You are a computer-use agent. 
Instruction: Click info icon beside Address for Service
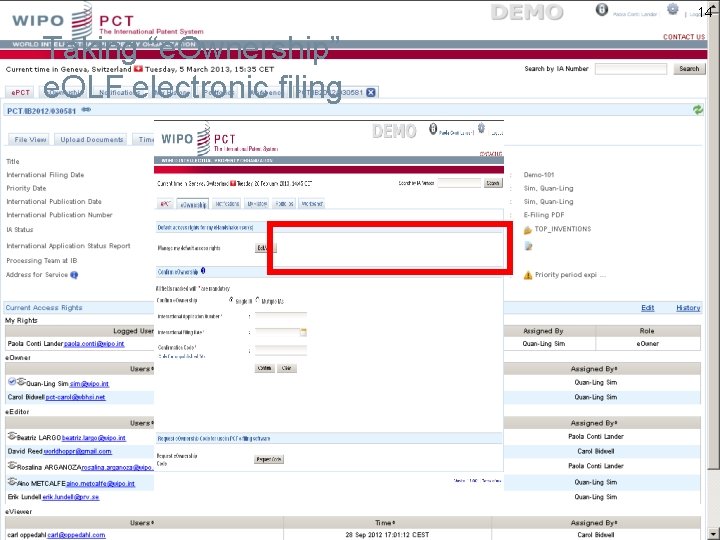[x=74, y=275]
